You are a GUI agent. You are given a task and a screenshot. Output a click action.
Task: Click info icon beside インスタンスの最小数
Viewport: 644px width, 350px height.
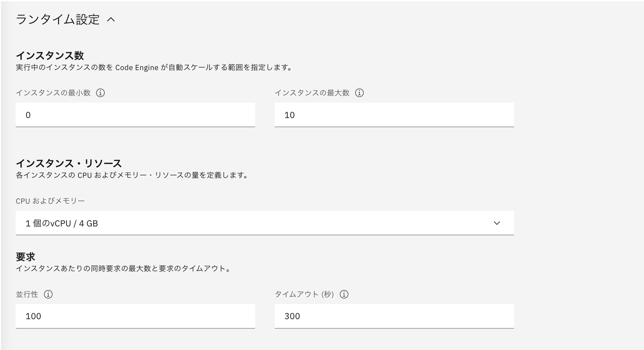pos(100,93)
